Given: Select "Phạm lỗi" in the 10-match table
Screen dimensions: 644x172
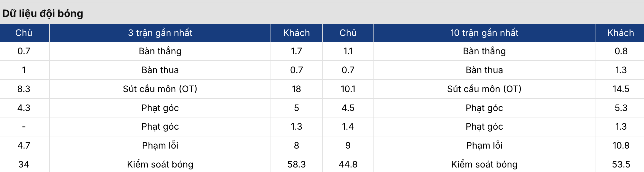Looking at the screenshot, I should pyautogui.click(x=484, y=145).
